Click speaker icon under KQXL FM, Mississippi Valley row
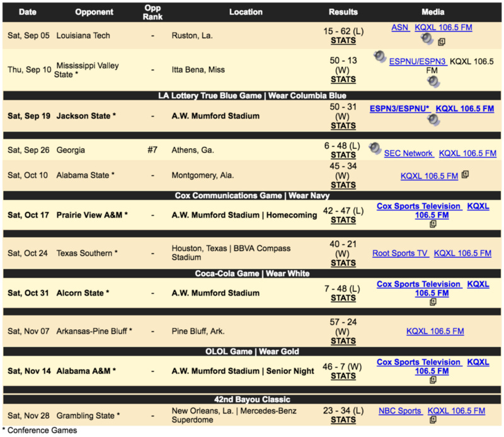The image size is (504, 437). (433, 81)
